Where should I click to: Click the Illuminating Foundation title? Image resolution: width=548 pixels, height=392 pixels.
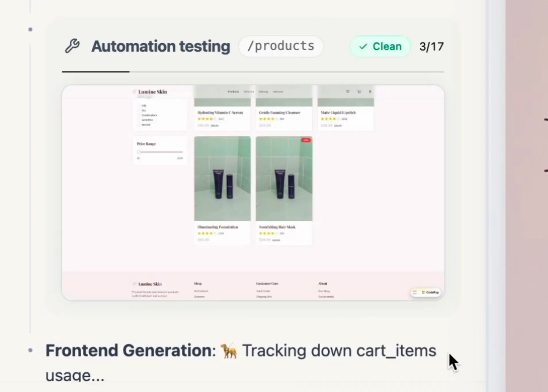[217, 227]
